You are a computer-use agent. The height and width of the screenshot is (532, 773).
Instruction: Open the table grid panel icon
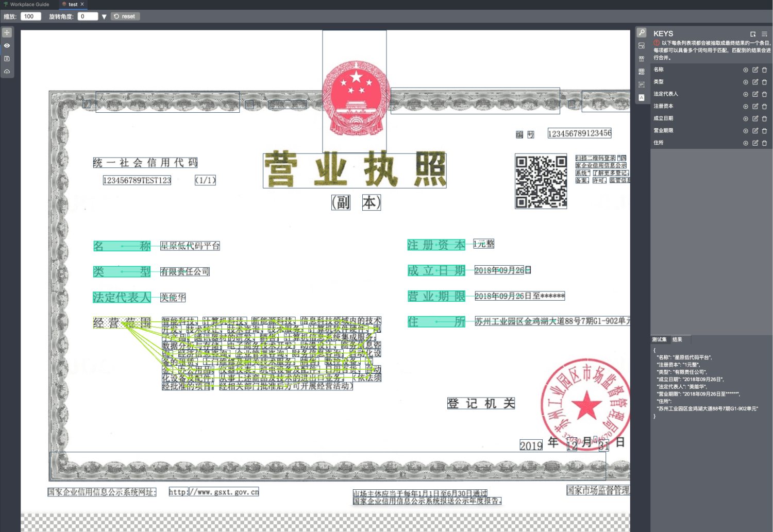[x=642, y=72]
